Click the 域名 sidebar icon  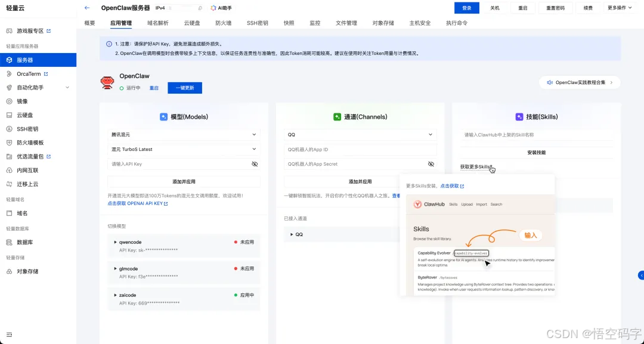9,213
